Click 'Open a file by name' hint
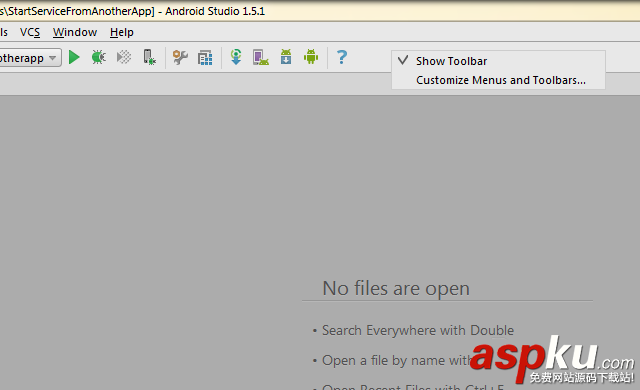The image size is (640, 390). pos(397,361)
